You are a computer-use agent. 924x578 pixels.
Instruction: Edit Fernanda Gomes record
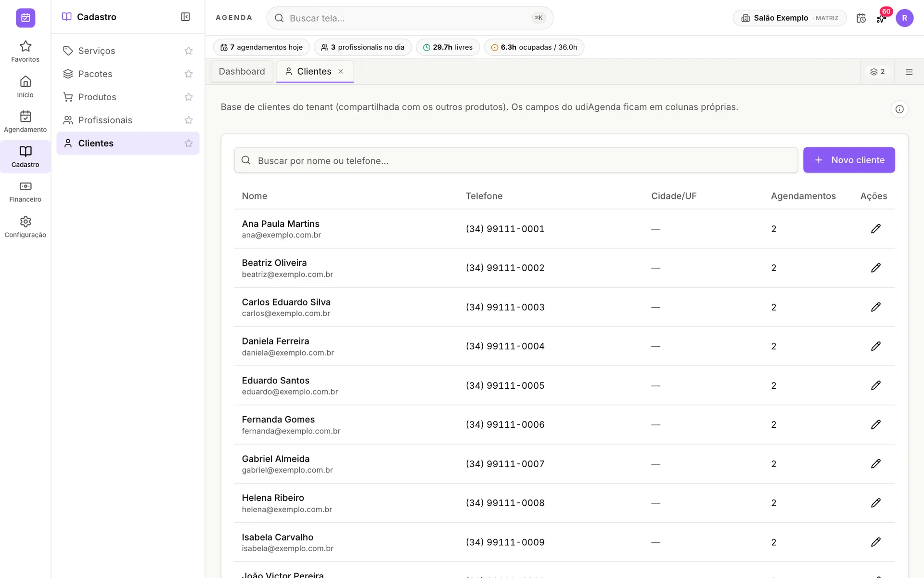click(x=875, y=425)
